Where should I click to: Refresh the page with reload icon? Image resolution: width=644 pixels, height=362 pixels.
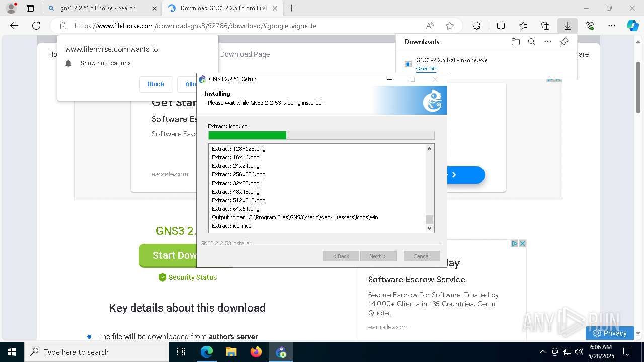pyautogui.click(x=36, y=26)
